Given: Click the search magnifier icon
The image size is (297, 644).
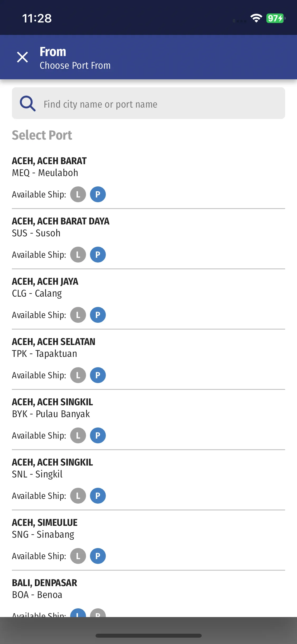Looking at the screenshot, I should click(x=27, y=104).
